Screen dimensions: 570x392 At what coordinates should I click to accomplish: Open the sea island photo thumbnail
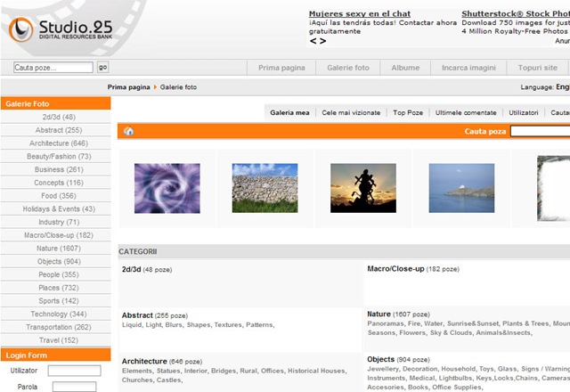click(461, 188)
